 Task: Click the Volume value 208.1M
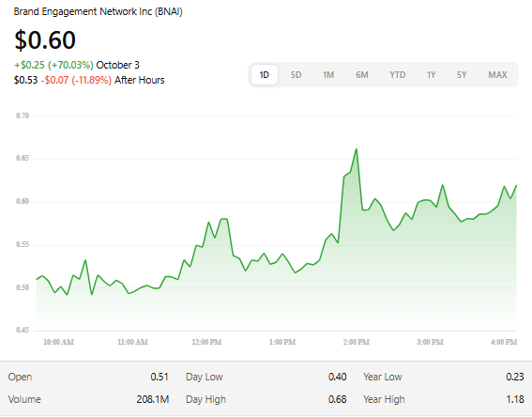(153, 399)
